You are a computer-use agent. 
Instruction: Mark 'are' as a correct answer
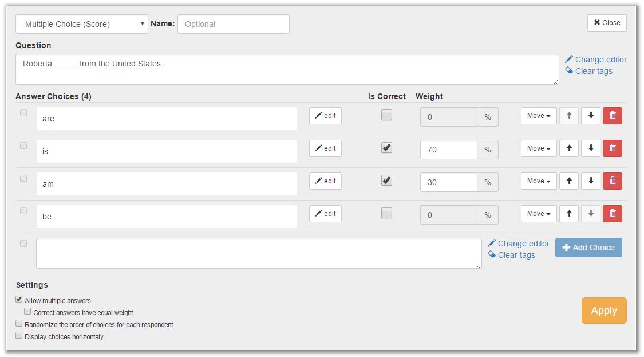tap(386, 115)
